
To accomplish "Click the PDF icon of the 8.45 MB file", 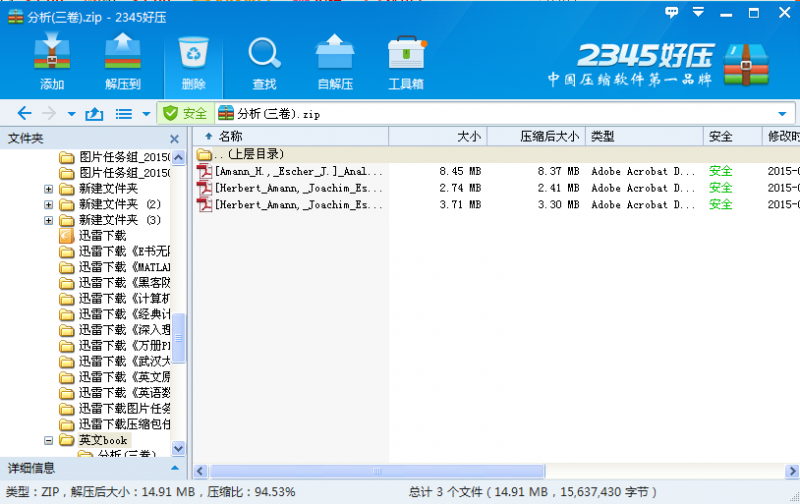I will click(205, 171).
